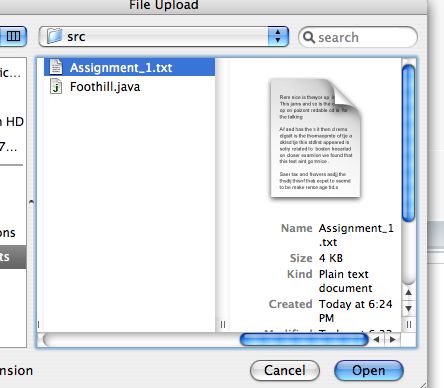Click the preview scrollbar down arrow
The image size is (444, 388).
point(409,308)
